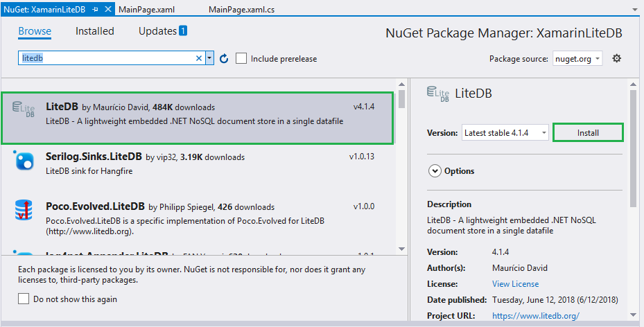Viewport: 644px width, 327px height.
Task: Pin the NuGet XamarinLiteDB tab
Action: click(x=95, y=9)
